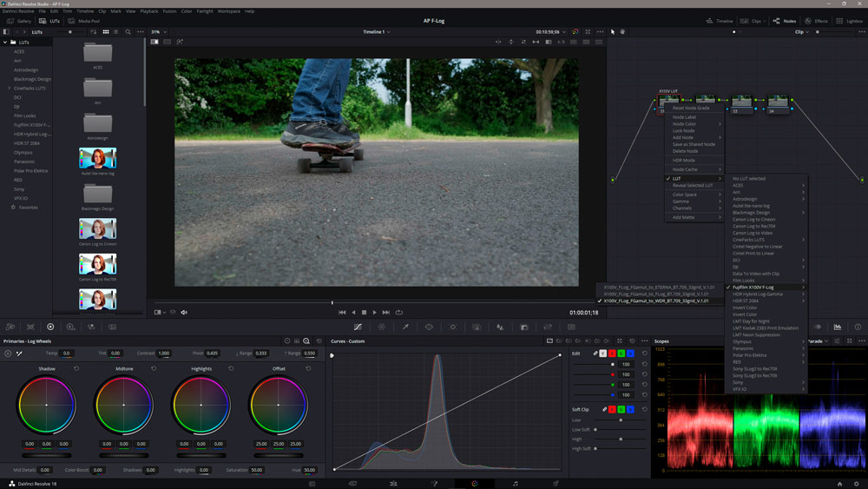Select the Color Wheels primaries icon
This screenshot has width=868, height=489.
click(x=50, y=327)
